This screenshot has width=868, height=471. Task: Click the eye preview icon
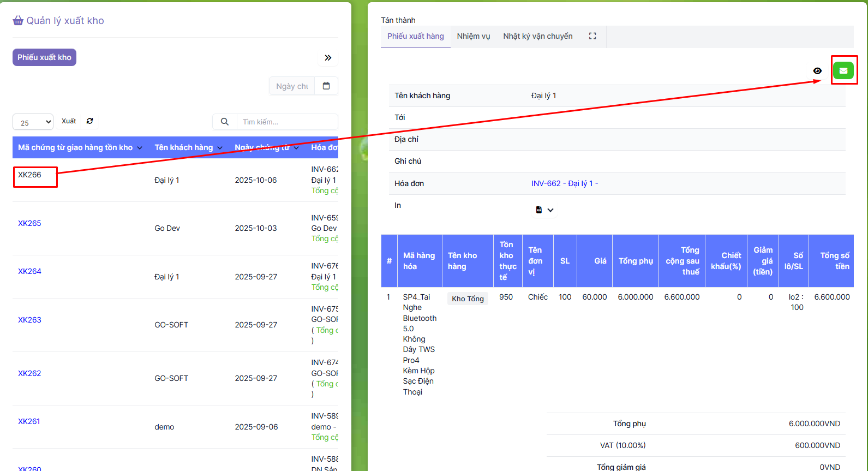coord(817,71)
